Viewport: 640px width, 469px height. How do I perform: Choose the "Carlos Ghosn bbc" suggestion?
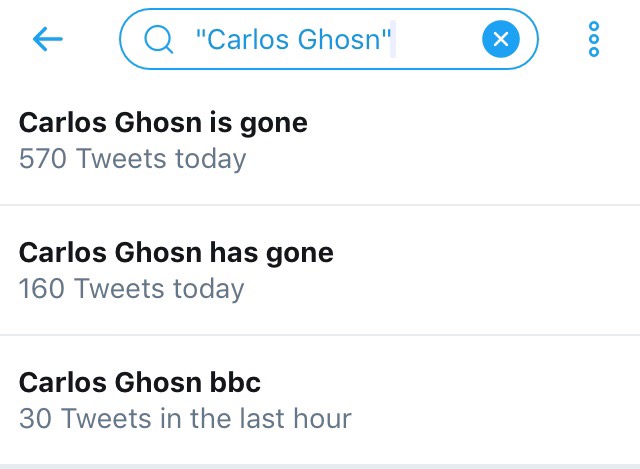click(x=140, y=382)
